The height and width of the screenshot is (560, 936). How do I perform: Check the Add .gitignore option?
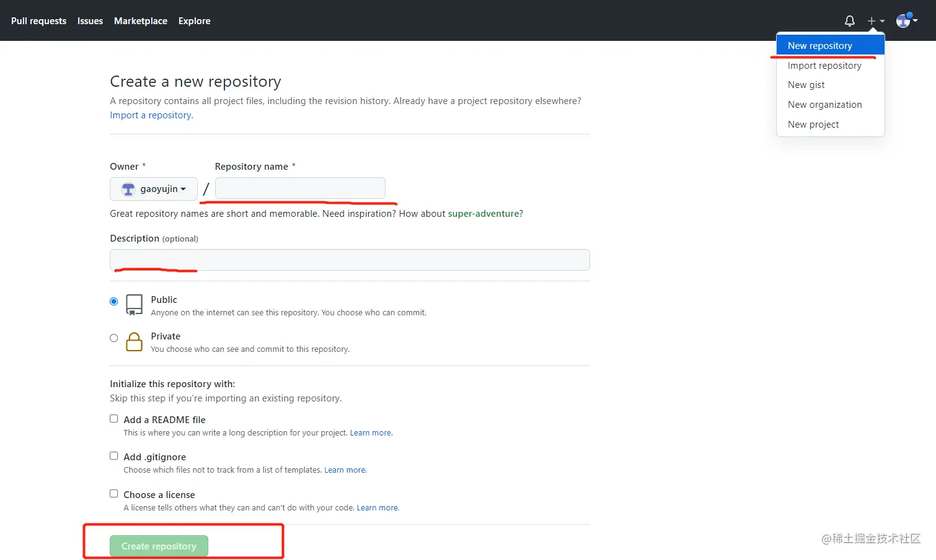(x=114, y=457)
